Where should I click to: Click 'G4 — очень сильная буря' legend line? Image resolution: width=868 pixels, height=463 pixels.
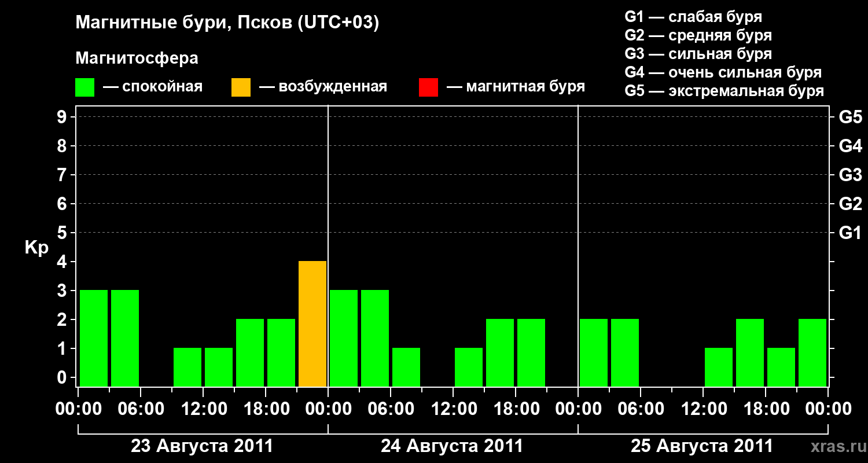pyautogui.click(x=723, y=72)
